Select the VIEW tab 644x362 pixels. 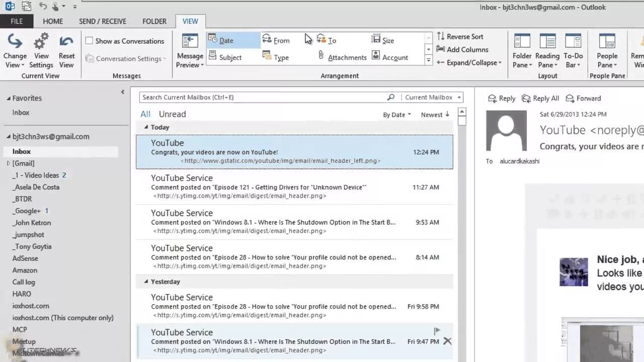click(190, 21)
